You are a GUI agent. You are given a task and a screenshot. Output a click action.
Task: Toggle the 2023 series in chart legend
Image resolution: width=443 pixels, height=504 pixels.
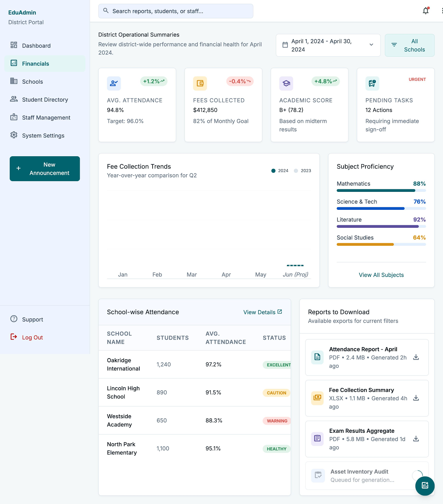[x=302, y=171]
